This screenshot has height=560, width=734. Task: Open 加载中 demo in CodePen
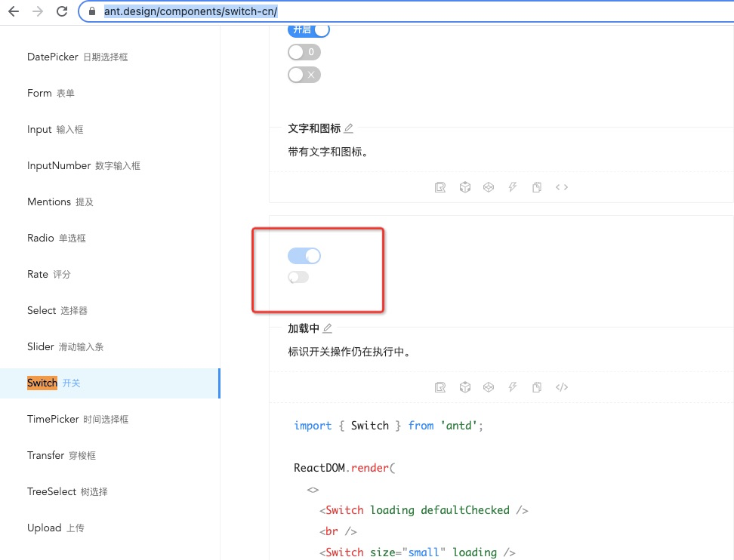coord(489,387)
